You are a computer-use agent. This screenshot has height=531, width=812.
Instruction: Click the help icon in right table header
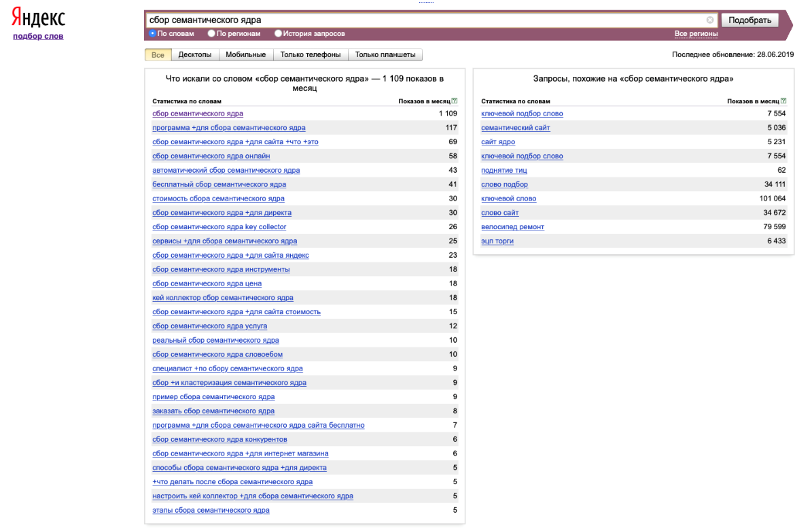[x=783, y=101]
